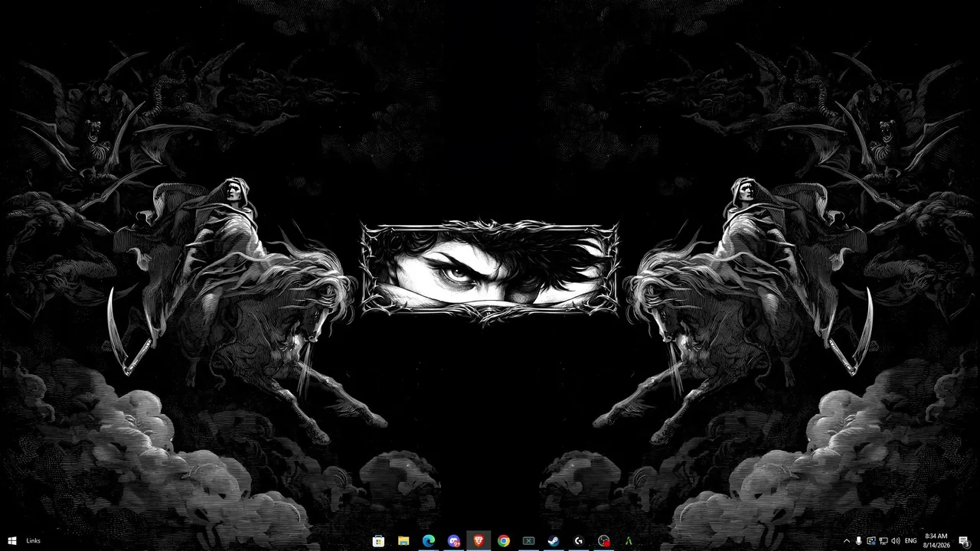980x551 pixels.
Task: Switch to Microsoft Edge browser
Action: coord(429,541)
